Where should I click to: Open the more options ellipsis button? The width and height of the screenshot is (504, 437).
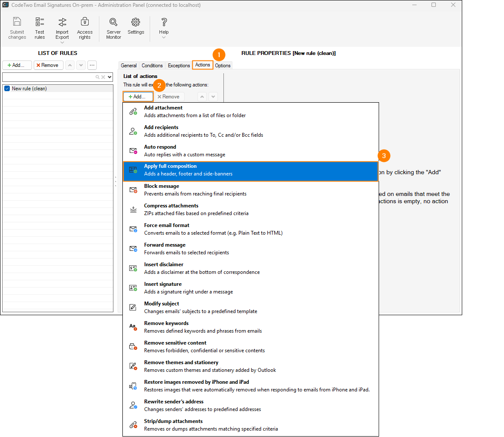pyautogui.click(x=92, y=65)
